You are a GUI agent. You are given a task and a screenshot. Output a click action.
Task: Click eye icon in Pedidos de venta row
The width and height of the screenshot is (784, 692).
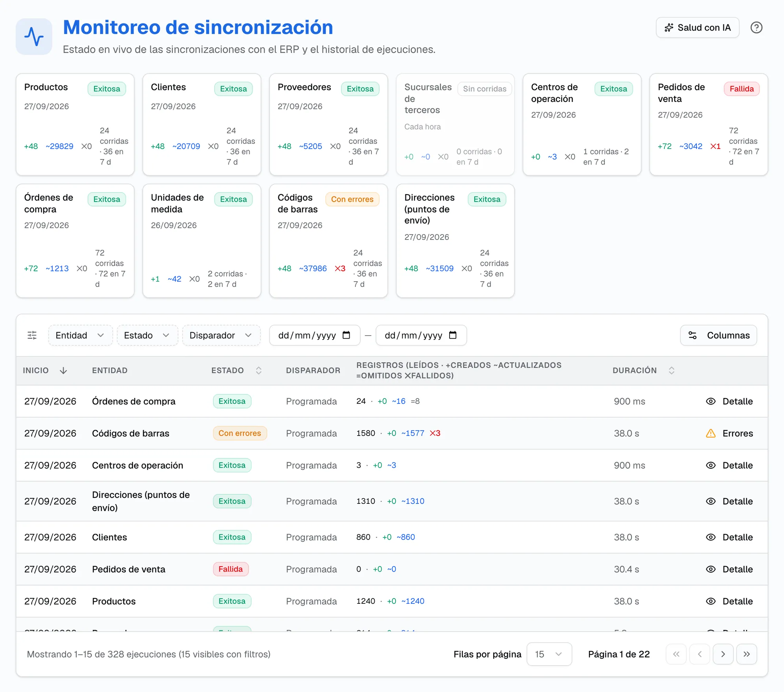[x=711, y=569]
